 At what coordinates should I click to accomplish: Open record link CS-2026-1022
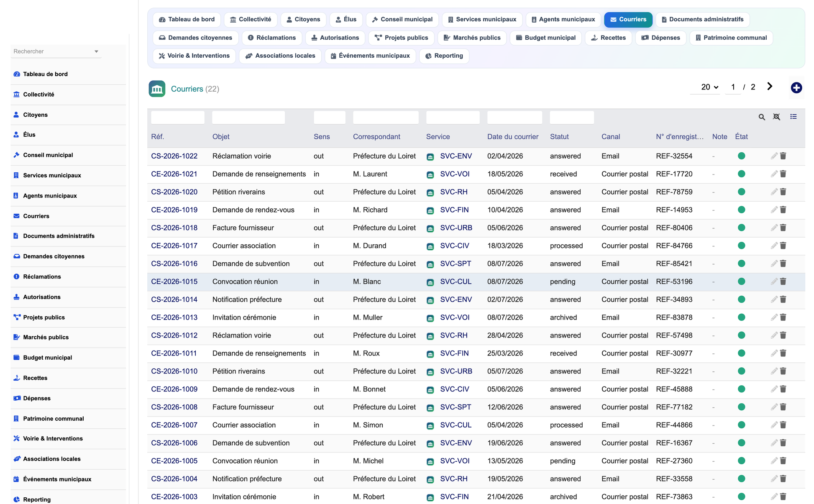pos(174,156)
